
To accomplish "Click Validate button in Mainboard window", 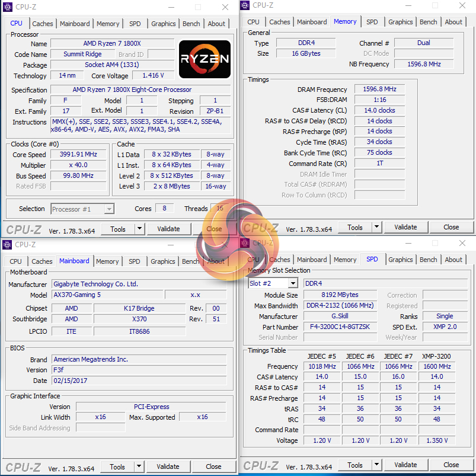I will (168, 467).
